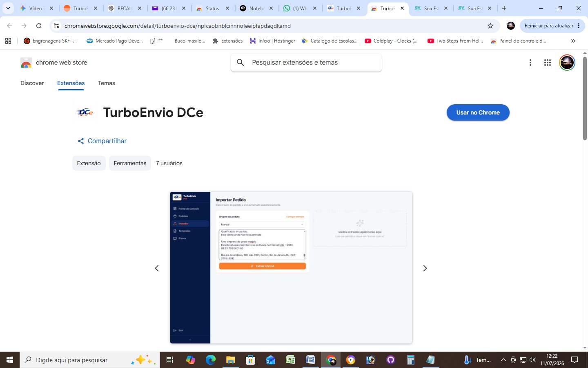Viewport: 588px width, 368px height.
Task: View site information icon in address bar
Action: (56, 26)
